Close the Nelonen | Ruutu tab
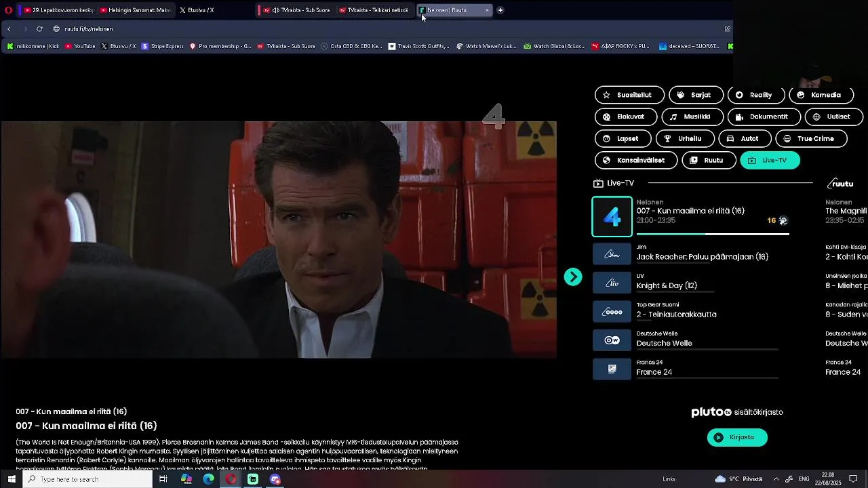The image size is (868, 488). pos(487,10)
